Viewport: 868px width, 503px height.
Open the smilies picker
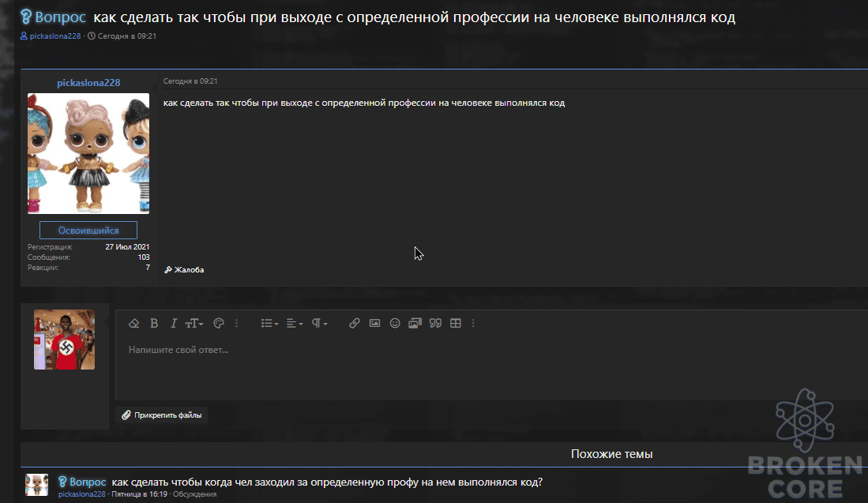point(395,323)
